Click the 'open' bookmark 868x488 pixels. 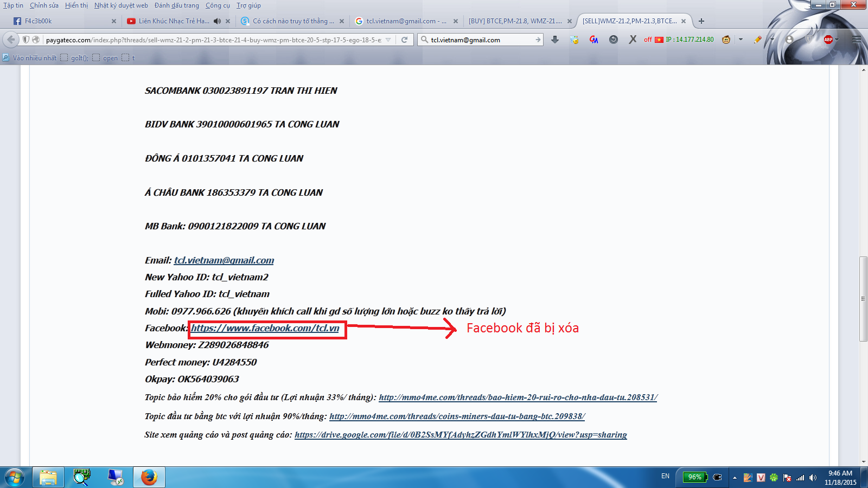click(x=105, y=58)
